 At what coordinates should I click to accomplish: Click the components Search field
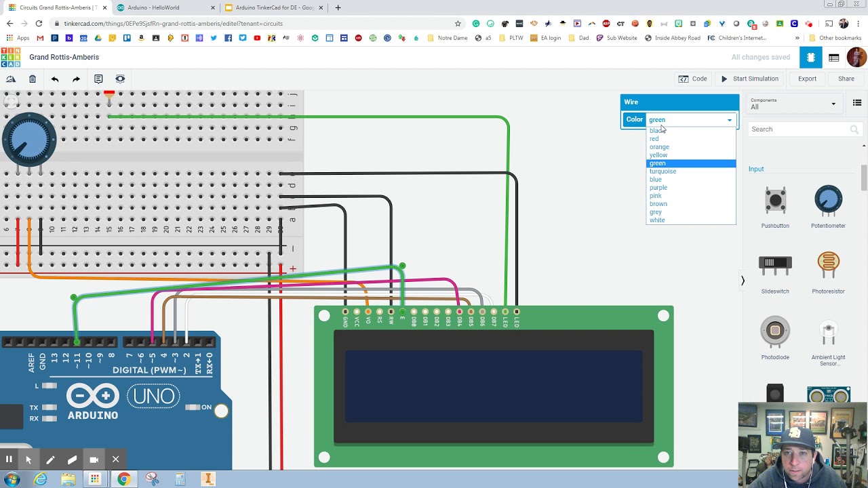(804, 129)
